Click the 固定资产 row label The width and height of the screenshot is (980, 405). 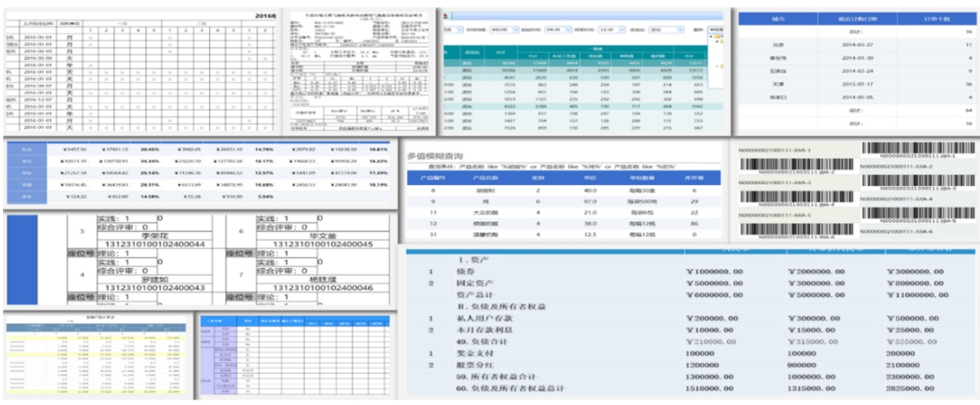475,283
